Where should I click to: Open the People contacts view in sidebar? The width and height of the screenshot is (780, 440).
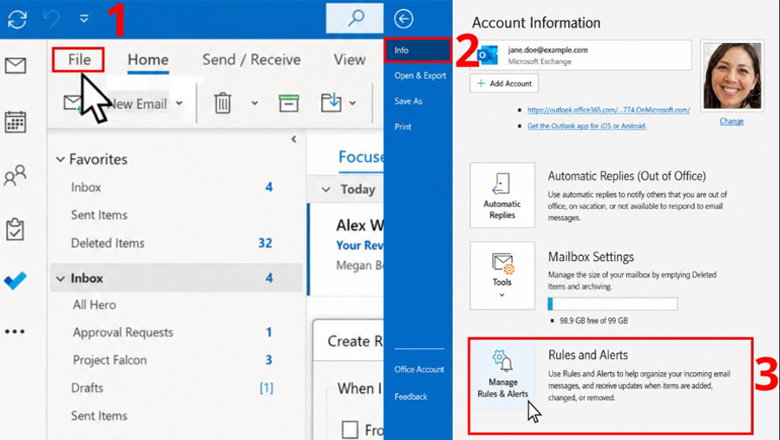coord(15,175)
